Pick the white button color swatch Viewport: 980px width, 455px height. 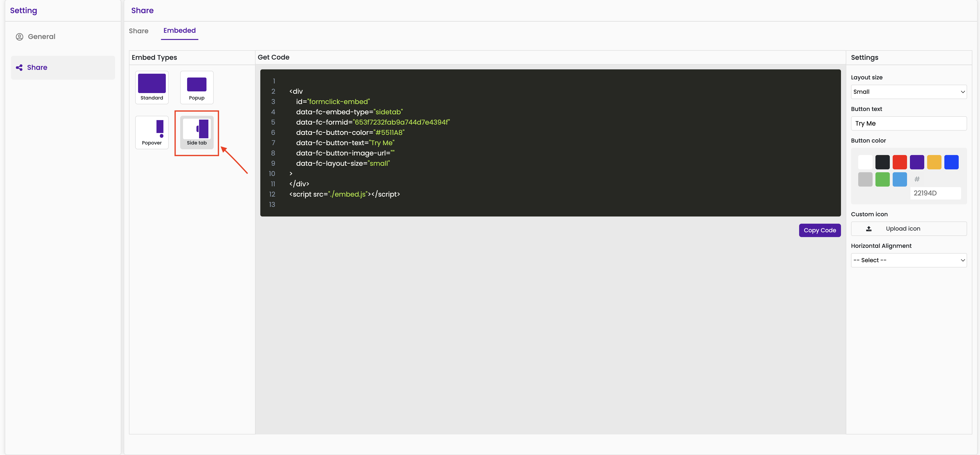point(865,162)
